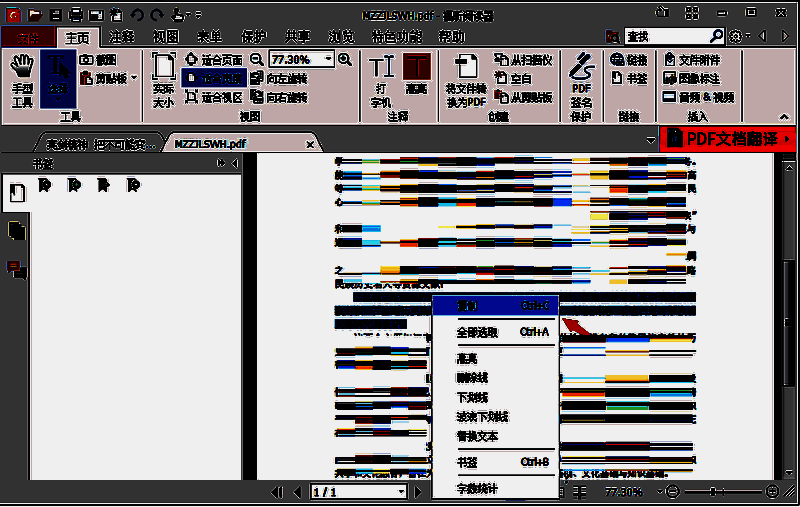Click the zoom out minus button near slider

[x=673, y=492]
